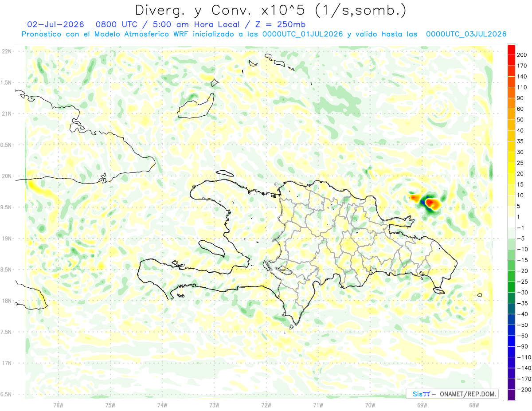This screenshot has height=411, width=532.
Task: Pick the white swatch between 1 and -1
Action: pos(511,222)
